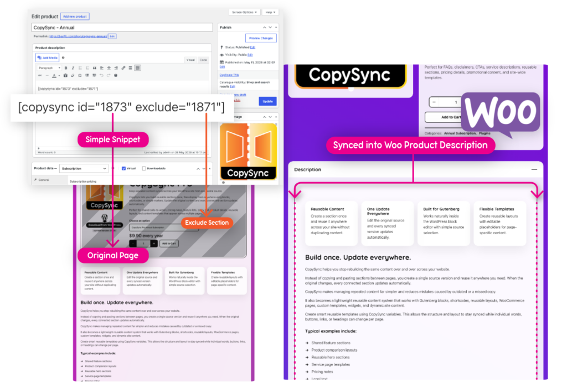Insert a link in the editor
The width and height of the screenshot is (567, 392).
(123, 68)
